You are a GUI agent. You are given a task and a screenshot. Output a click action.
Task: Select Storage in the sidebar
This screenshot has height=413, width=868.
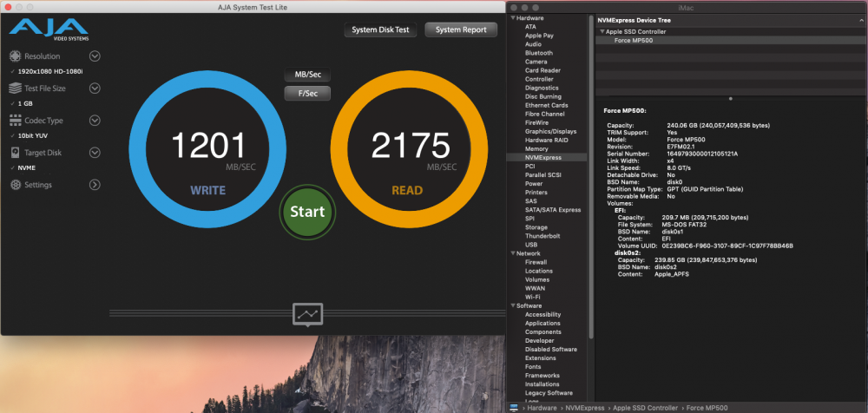(x=536, y=227)
